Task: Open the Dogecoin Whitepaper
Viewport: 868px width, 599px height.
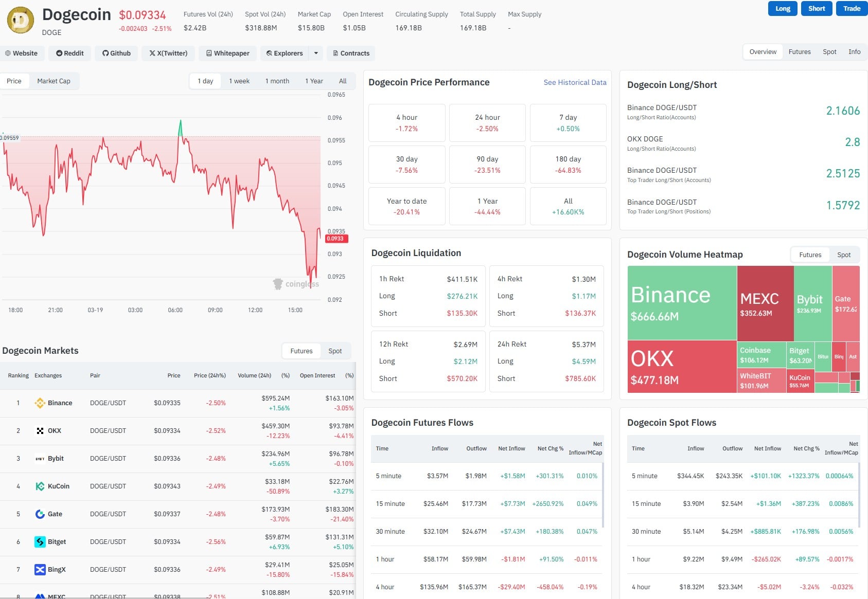Action: point(227,53)
